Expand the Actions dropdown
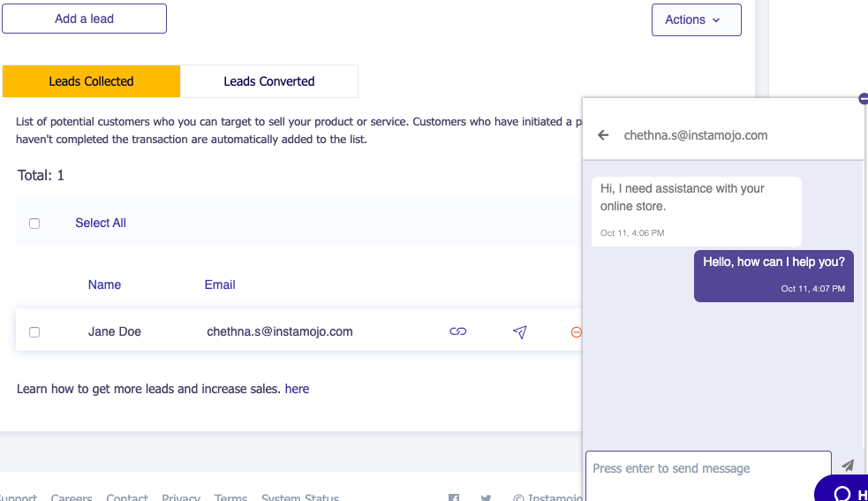868x501 pixels. click(x=696, y=19)
